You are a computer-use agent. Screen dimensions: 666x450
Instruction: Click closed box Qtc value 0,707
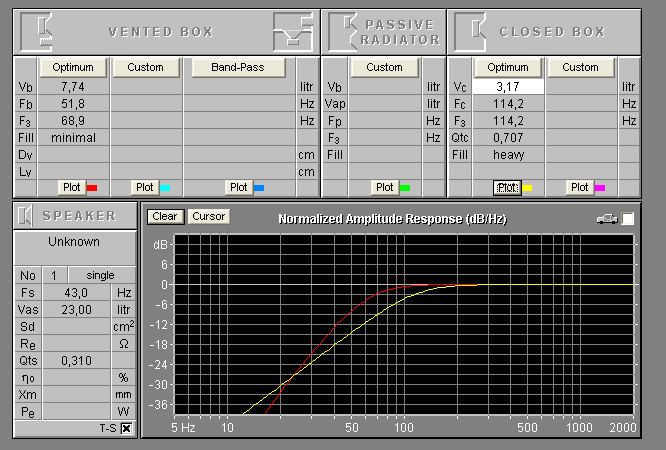(x=508, y=138)
